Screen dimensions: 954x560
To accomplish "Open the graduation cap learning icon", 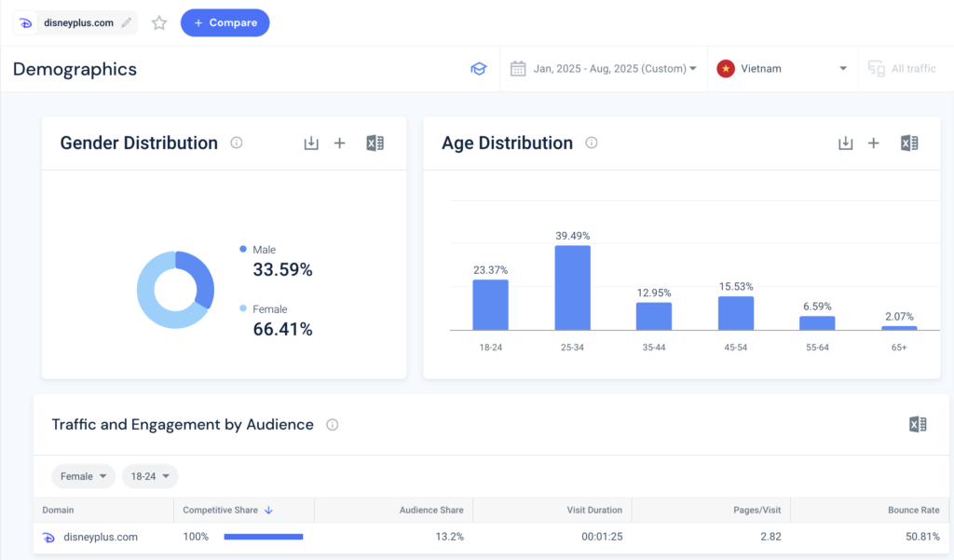I will click(478, 69).
